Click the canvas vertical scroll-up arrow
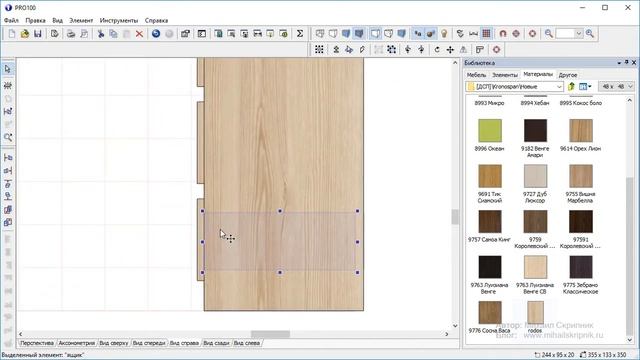The width and height of the screenshot is (640, 360). 455,62
